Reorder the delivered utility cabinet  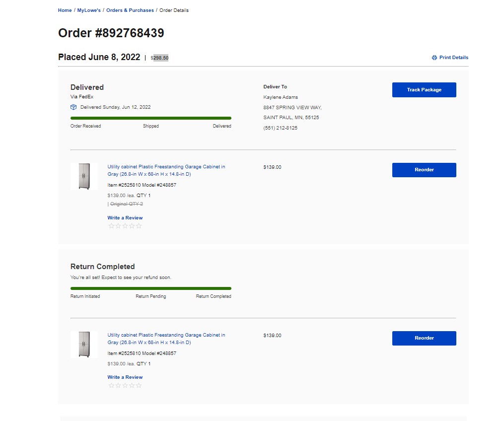(424, 170)
